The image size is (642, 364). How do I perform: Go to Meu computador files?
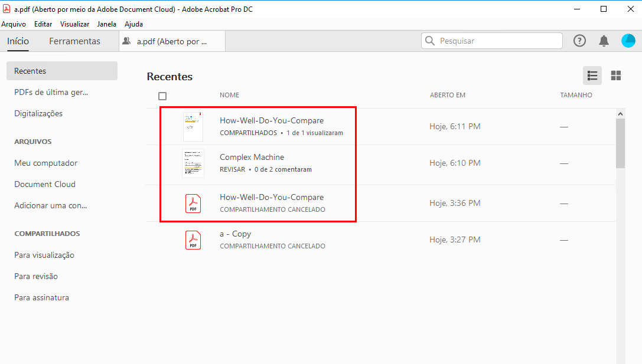point(46,163)
